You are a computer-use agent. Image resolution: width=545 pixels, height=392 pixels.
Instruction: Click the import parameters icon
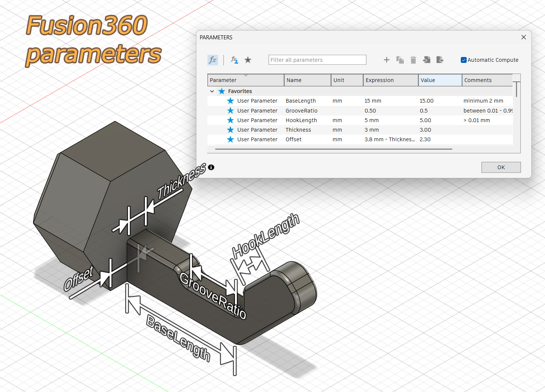(427, 60)
